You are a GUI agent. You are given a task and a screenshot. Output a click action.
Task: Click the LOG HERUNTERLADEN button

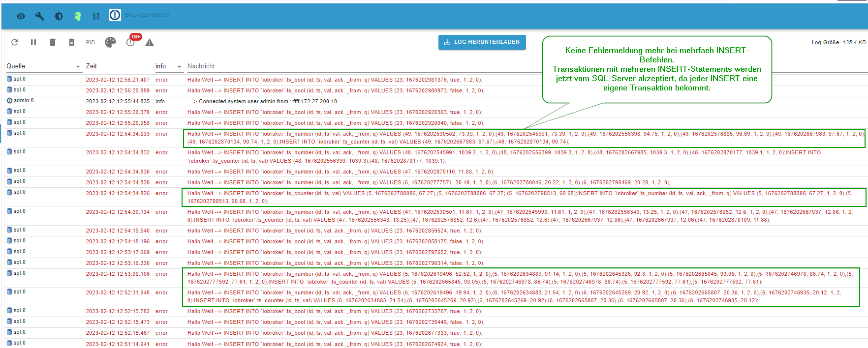coord(482,42)
